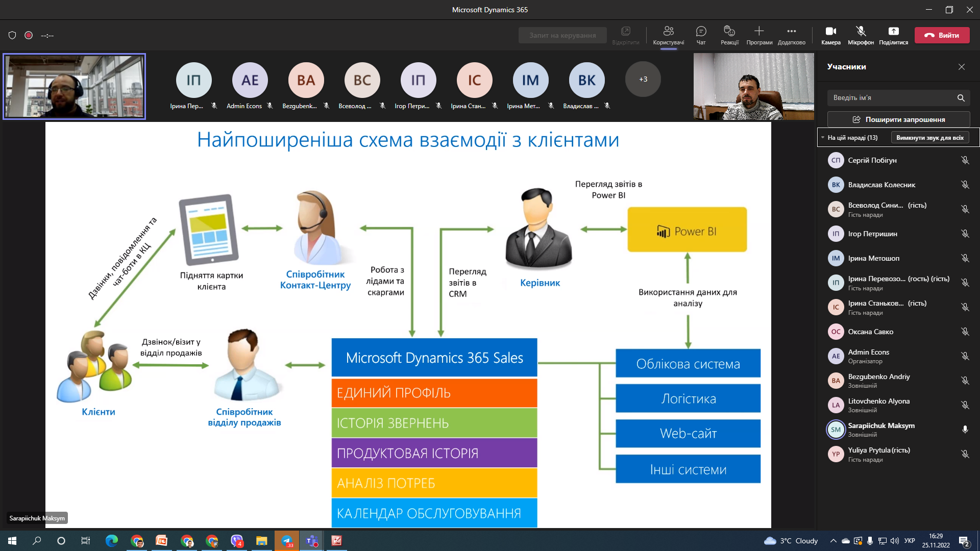Open the Додатково more options menu
The image size is (980, 551).
791,32
